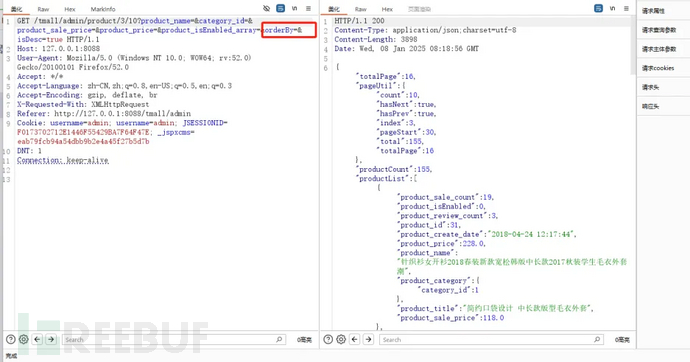Click '"hasNext":true' in response JSON
690x362 pixels.
(407, 104)
